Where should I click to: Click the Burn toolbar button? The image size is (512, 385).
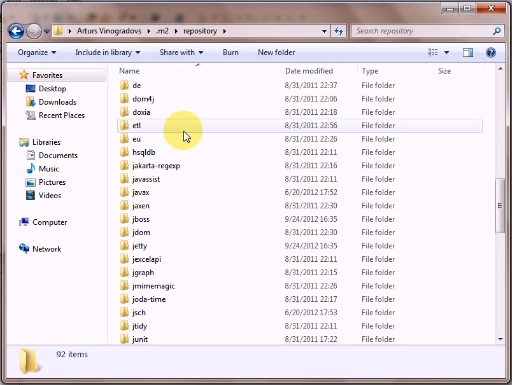coord(230,52)
